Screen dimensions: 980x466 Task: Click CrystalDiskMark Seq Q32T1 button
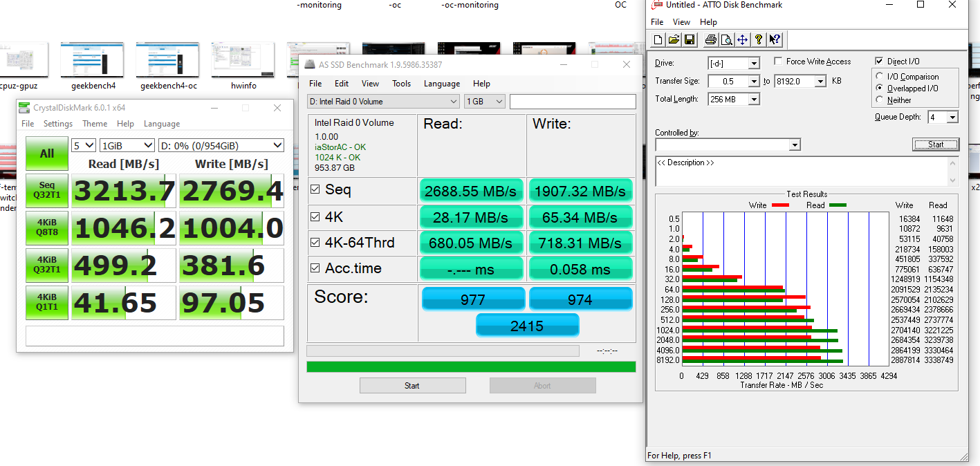[x=47, y=191]
